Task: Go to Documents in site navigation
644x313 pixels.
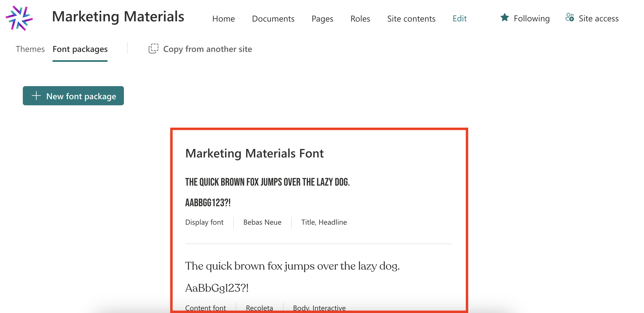Action: pyautogui.click(x=273, y=18)
